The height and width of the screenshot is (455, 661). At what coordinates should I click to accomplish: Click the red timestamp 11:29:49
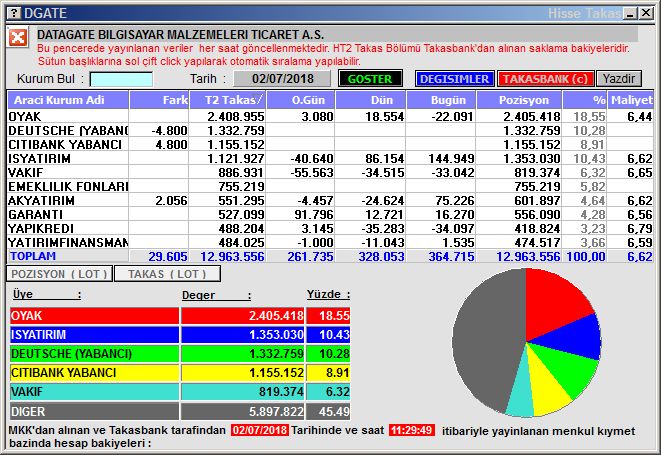411,431
